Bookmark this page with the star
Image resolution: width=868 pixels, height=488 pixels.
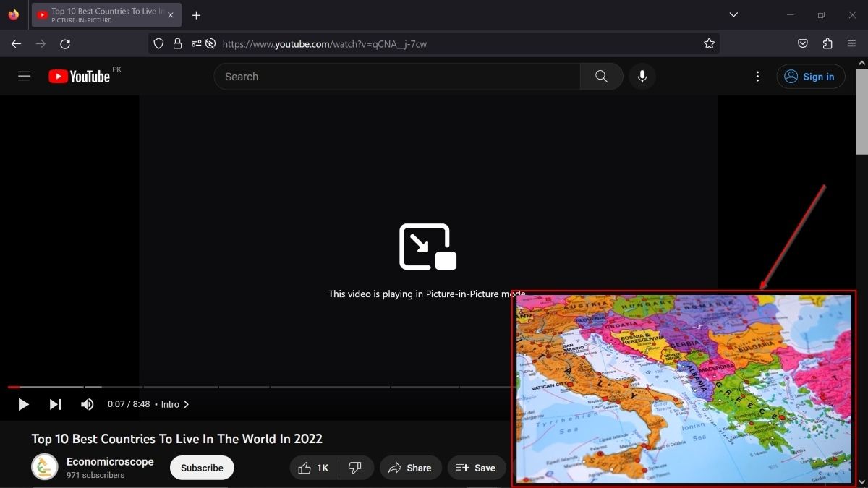coord(710,43)
